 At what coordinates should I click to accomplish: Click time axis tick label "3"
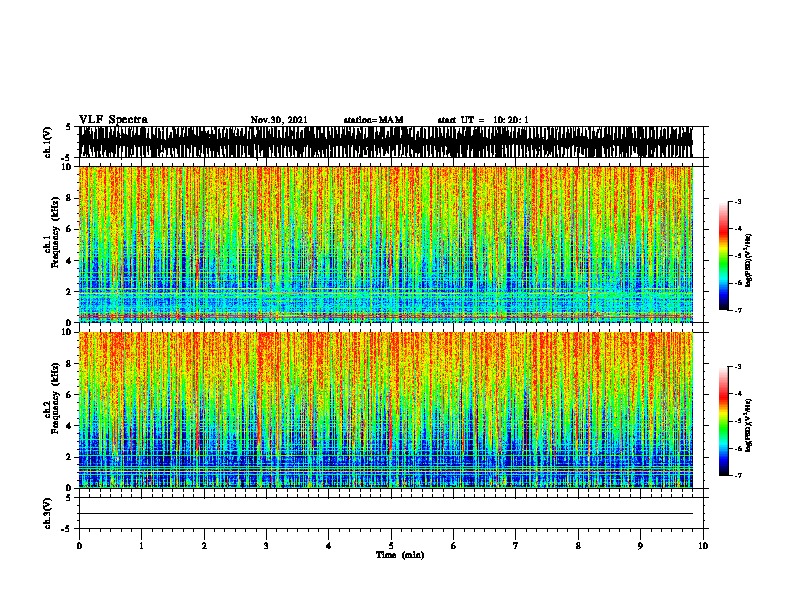tap(266, 545)
